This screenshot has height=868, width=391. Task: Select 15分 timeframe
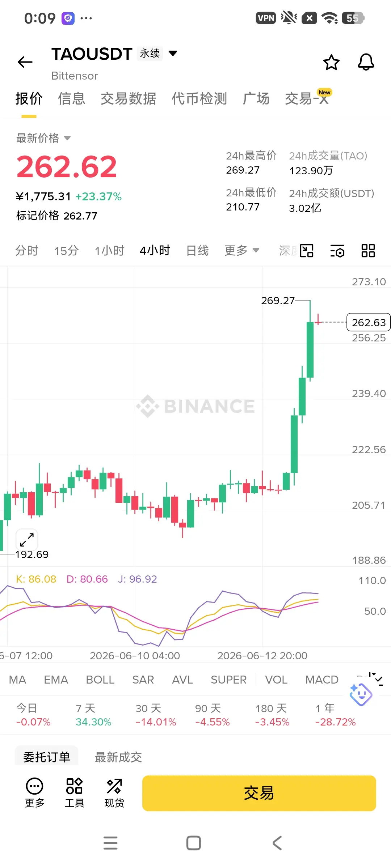(66, 250)
